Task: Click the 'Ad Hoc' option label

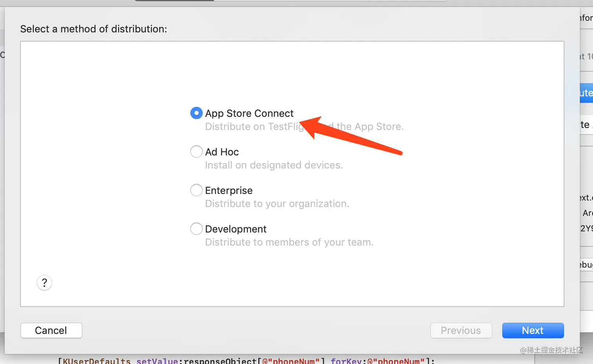Action: click(222, 152)
